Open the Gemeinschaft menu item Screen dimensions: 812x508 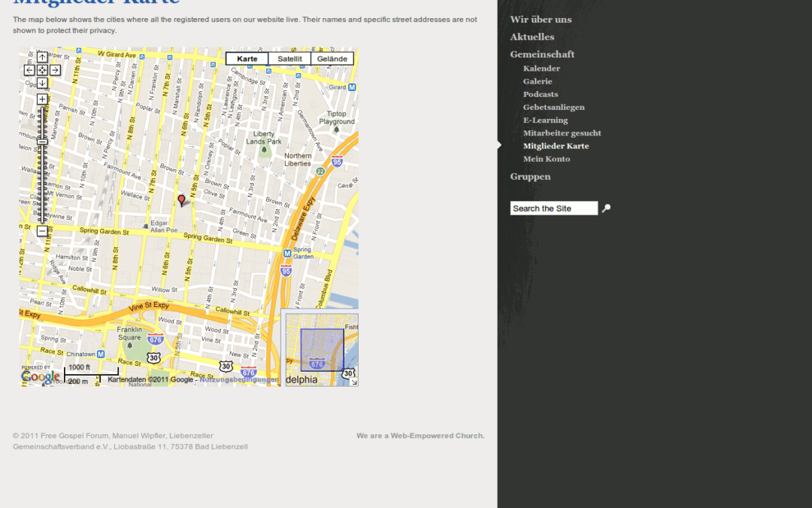542,54
